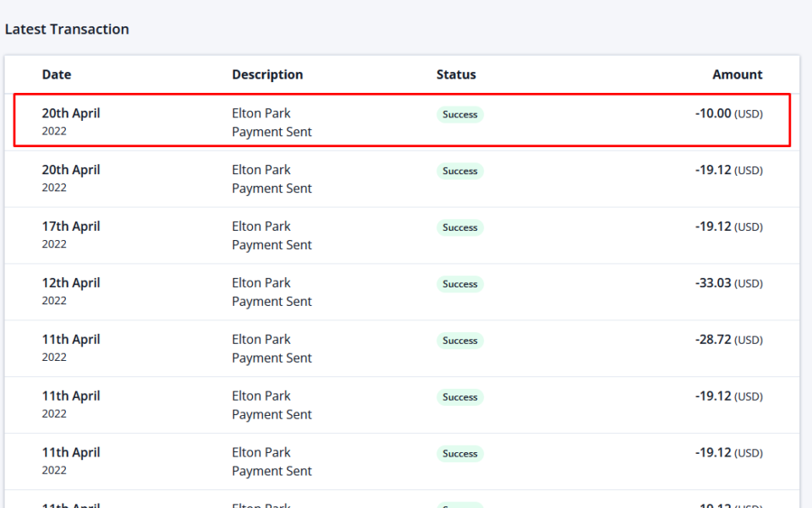This screenshot has height=508, width=812.
Task: Click the Status column header
Action: coord(456,74)
